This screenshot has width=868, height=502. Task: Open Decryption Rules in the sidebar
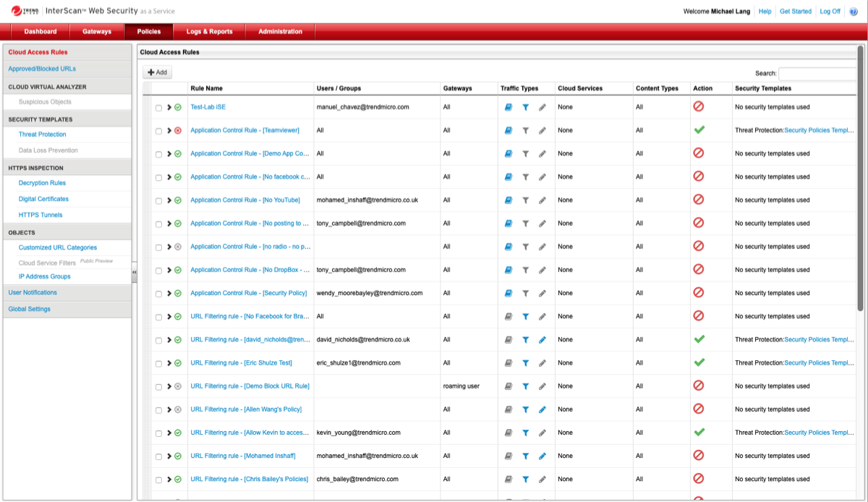42,183
